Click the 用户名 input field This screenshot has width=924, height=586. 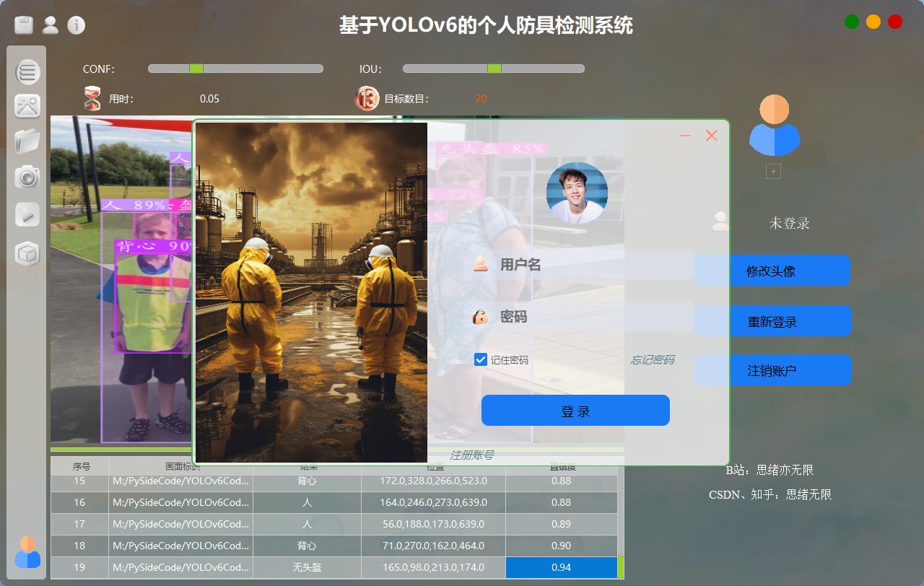pos(581,265)
